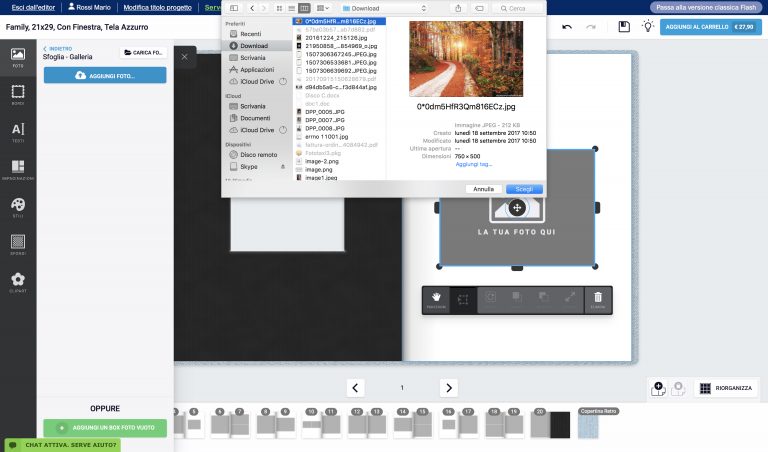Go to the next page spread
This screenshot has height=452, width=768.
click(449, 388)
